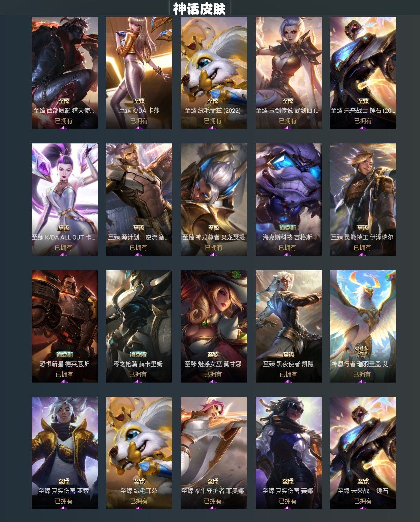
Task: Click 已拥有 under 至臻 源计划：逆流 card
Action: click(138, 247)
